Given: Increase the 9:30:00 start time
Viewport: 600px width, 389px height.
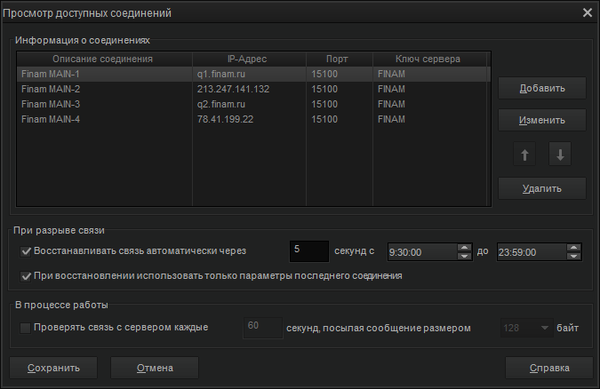Looking at the screenshot, I should click(x=465, y=248).
